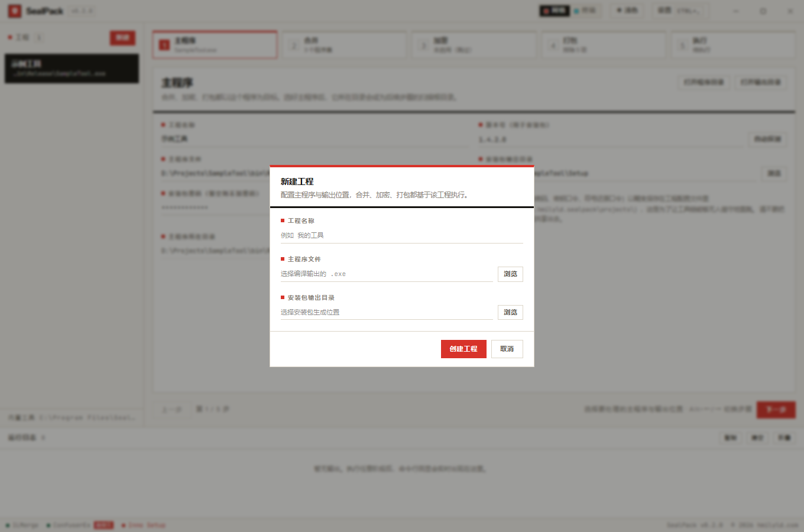Click the 安装包输出目录 path field
Image resolution: width=804 pixels, height=532 pixels.
387,312
